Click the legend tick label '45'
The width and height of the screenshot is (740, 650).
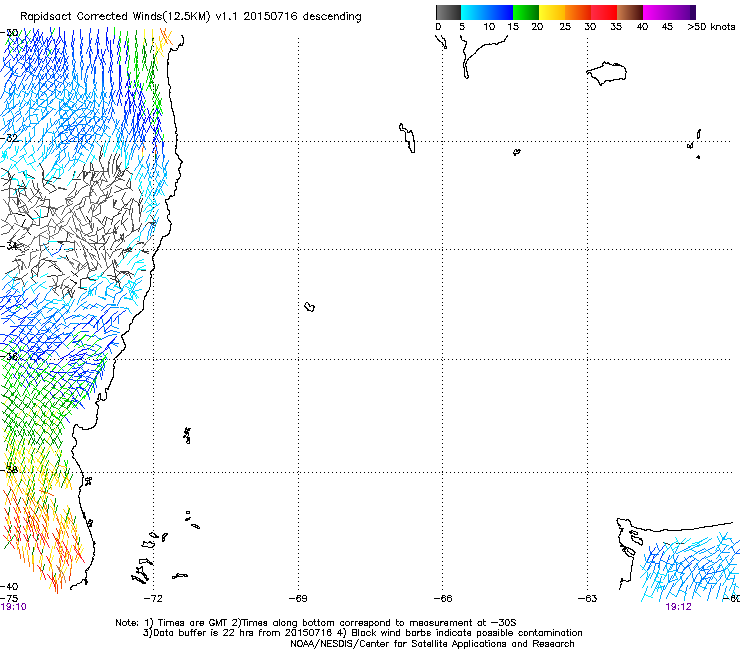[x=667, y=27]
